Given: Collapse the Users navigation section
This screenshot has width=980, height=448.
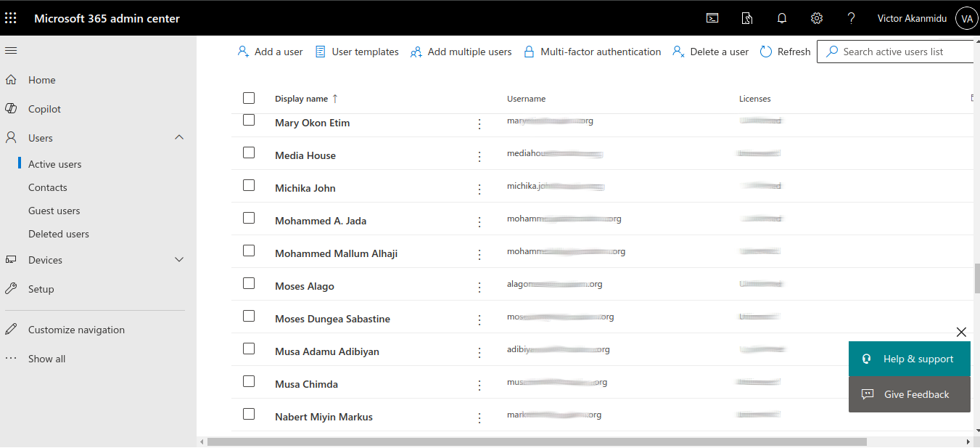Looking at the screenshot, I should (x=179, y=137).
